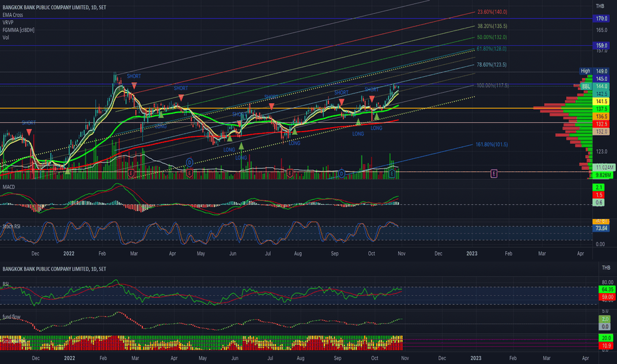Select the FGMMA [cl8DH] indicator legend
The height and width of the screenshot is (364, 617).
18,30
